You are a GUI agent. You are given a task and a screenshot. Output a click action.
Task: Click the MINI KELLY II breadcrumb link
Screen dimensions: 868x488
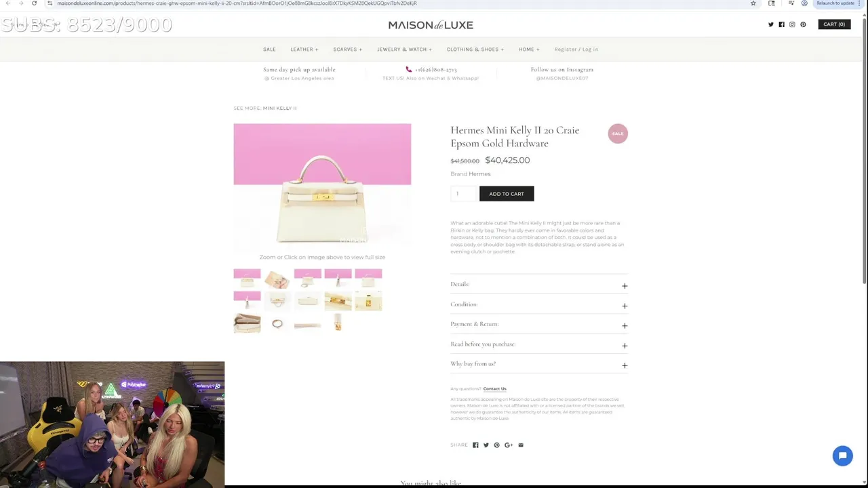279,108
